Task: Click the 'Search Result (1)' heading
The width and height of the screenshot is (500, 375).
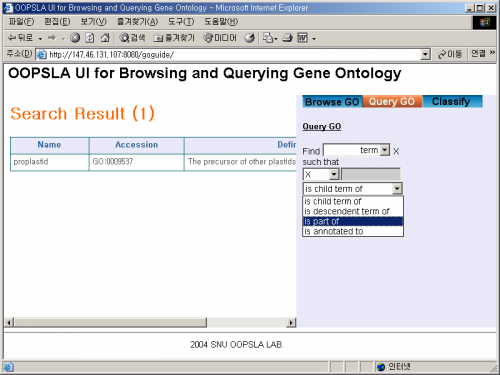Action: [x=82, y=114]
